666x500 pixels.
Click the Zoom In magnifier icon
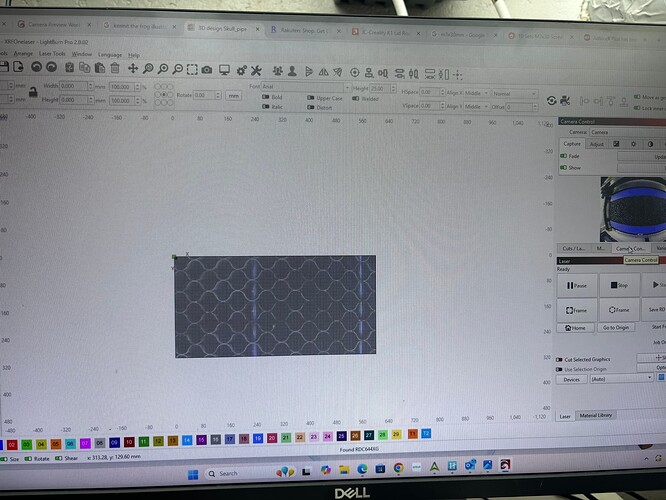(x=148, y=69)
